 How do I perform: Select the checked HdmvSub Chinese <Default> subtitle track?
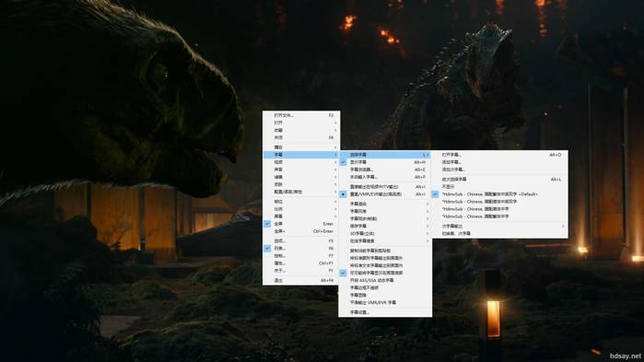click(499, 194)
